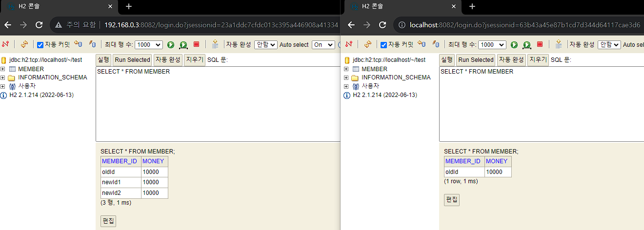Click the newId2 cell in left result table
Viewport: 644px width, 230px height.
121,193
